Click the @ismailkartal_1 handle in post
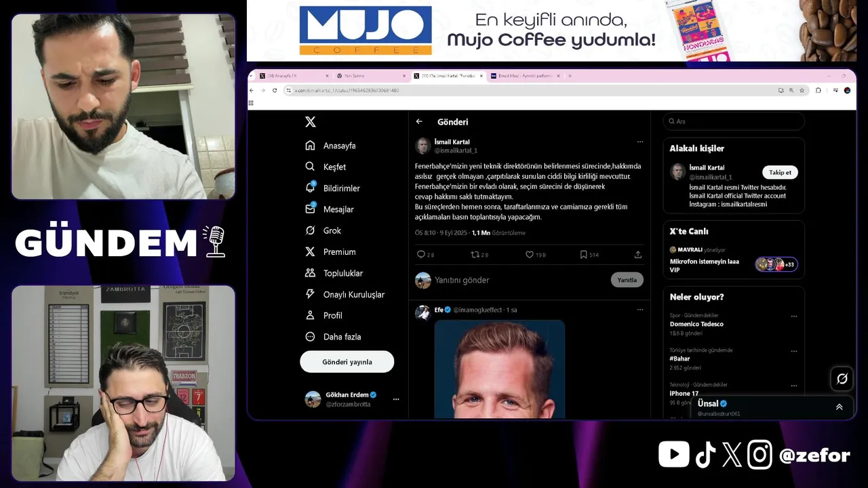This screenshot has width=868, height=488. pyautogui.click(x=456, y=150)
